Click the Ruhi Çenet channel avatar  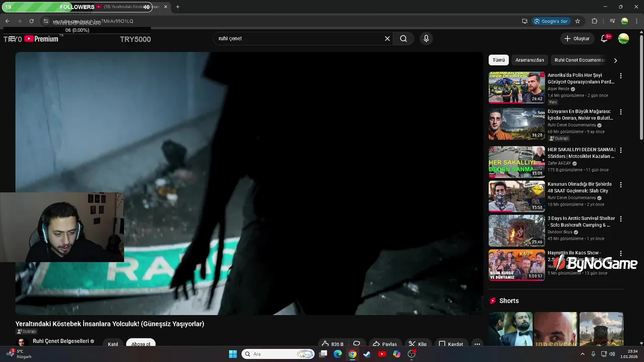pyautogui.click(x=22, y=342)
